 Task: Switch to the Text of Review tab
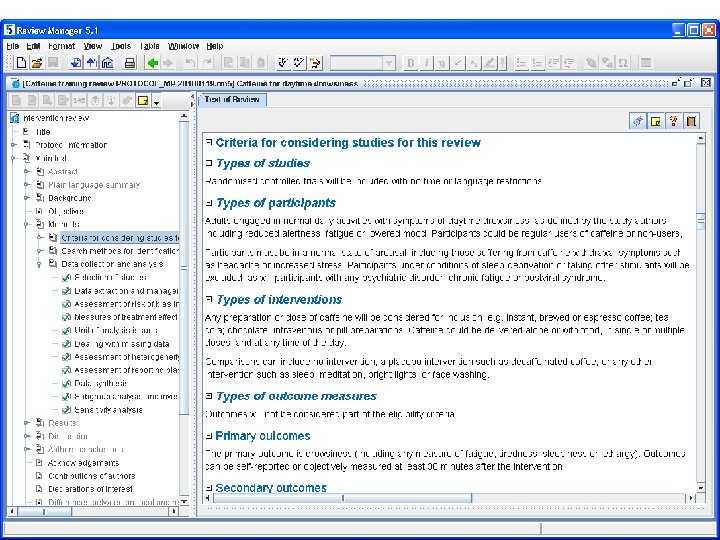point(232,100)
